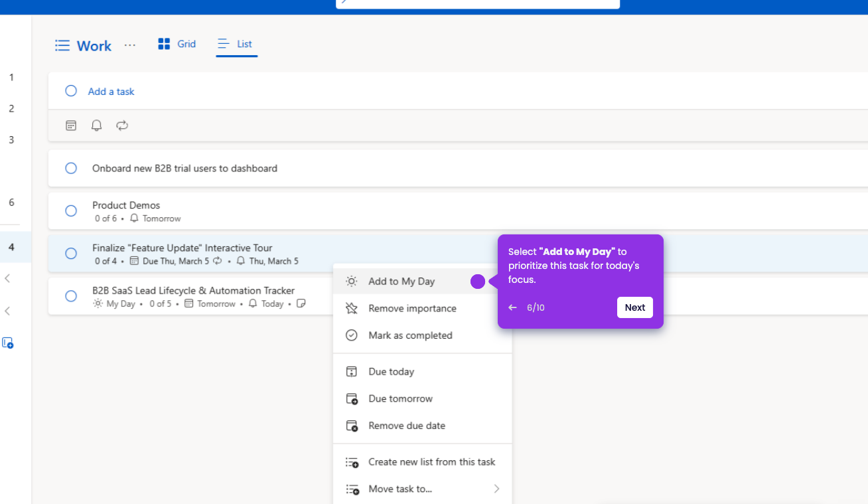Select Add to My Day menu item

point(422,282)
